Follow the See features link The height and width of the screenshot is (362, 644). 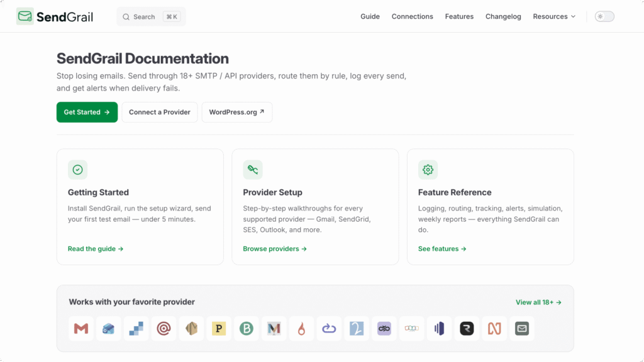(x=442, y=249)
